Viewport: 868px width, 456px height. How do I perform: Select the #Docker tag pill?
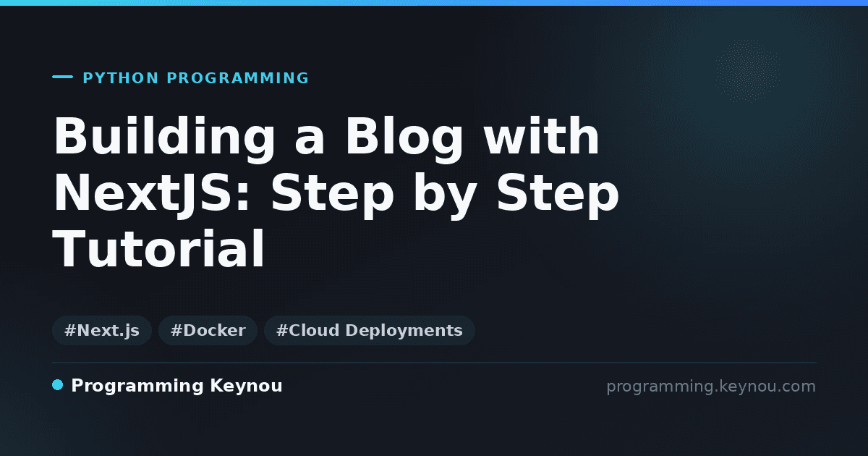point(208,331)
